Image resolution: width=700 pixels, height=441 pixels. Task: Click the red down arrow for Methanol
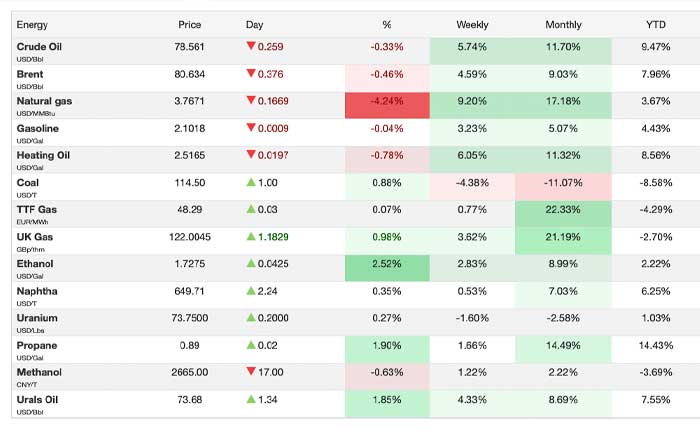click(x=250, y=372)
